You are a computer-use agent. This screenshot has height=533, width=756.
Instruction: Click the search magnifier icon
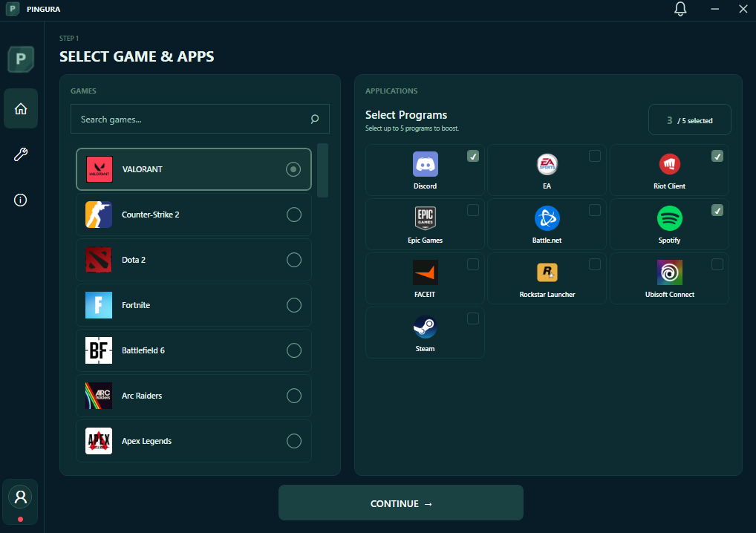315,119
